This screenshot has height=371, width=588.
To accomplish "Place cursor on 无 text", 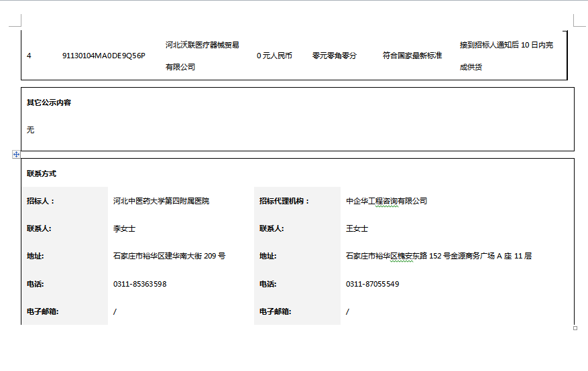I will pos(30,130).
